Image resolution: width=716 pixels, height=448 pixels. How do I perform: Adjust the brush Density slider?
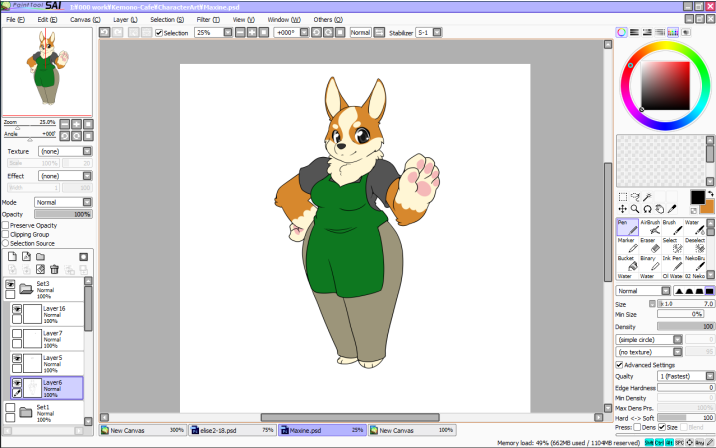(686, 327)
